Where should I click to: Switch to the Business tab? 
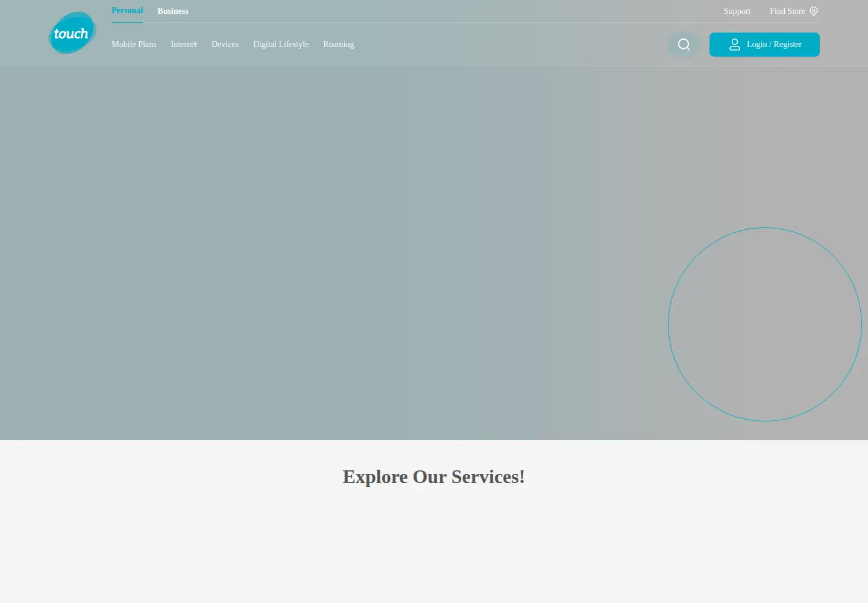tap(173, 11)
